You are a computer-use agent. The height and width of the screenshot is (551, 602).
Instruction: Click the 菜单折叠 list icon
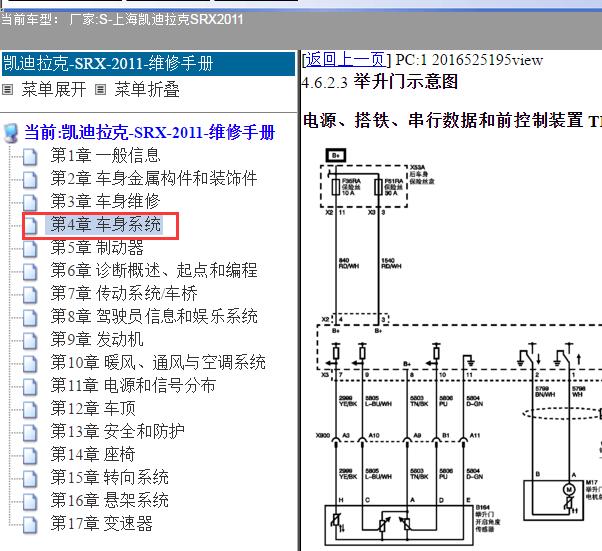(x=100, y=90)
